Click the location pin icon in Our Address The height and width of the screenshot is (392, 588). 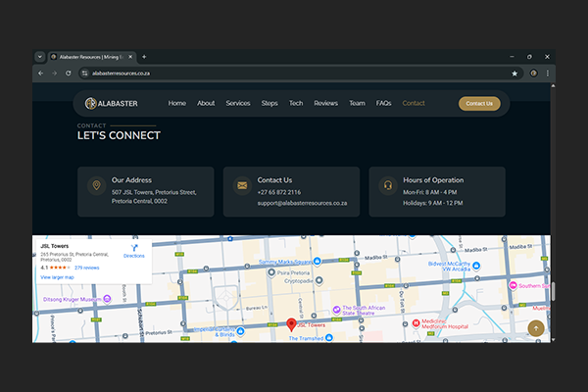click(96, 185)
